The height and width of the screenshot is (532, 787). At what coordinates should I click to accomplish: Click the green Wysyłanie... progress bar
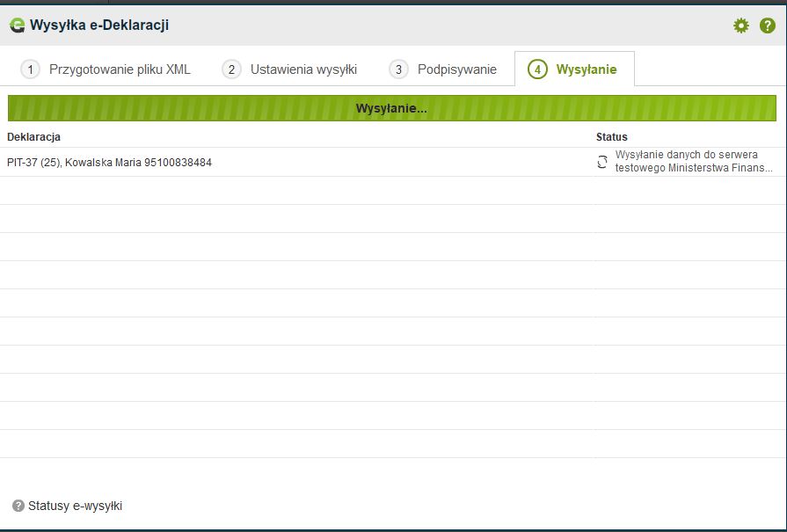pos(391,108)
